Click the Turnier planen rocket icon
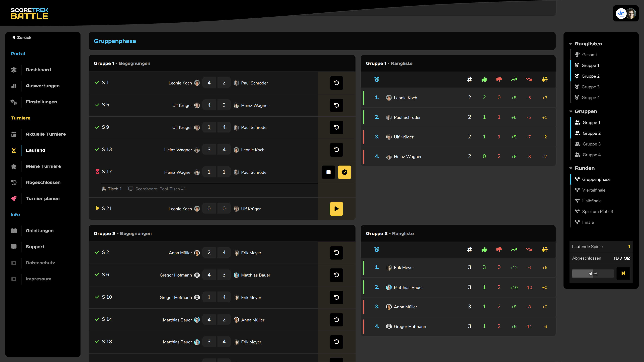The image size is (644, 362). 13,198
